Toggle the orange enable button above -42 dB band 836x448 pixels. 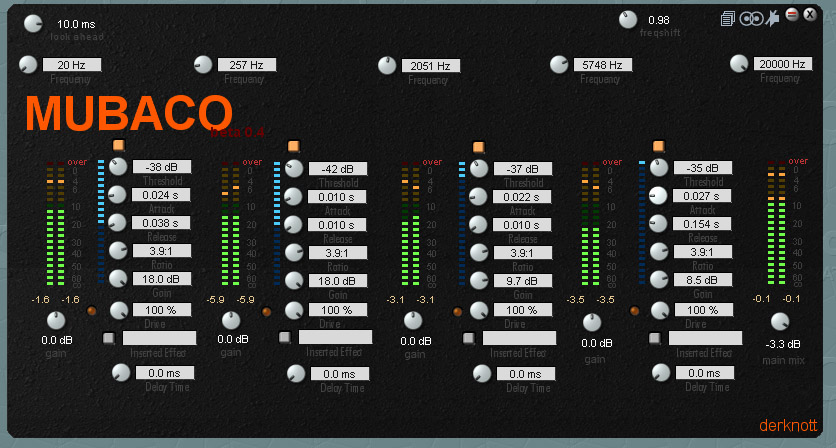pos(294,146)
